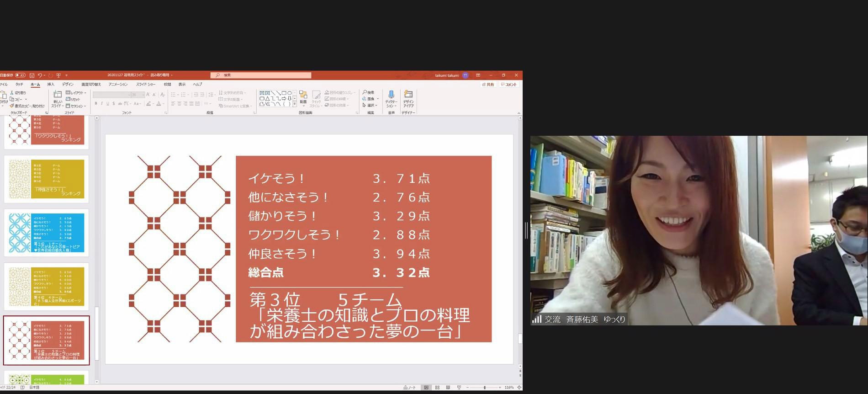The image size is (868, 394).
Task: Open the font size combo box
Action: [138, 95]
